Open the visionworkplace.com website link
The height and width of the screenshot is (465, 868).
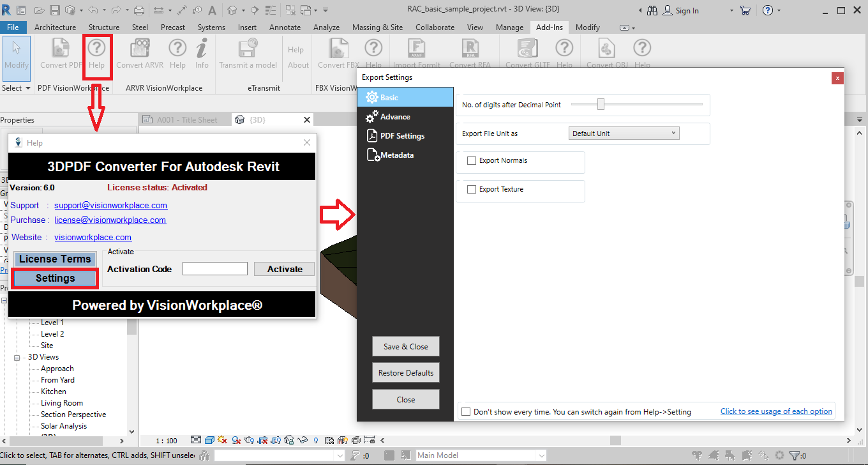point(93,238)
